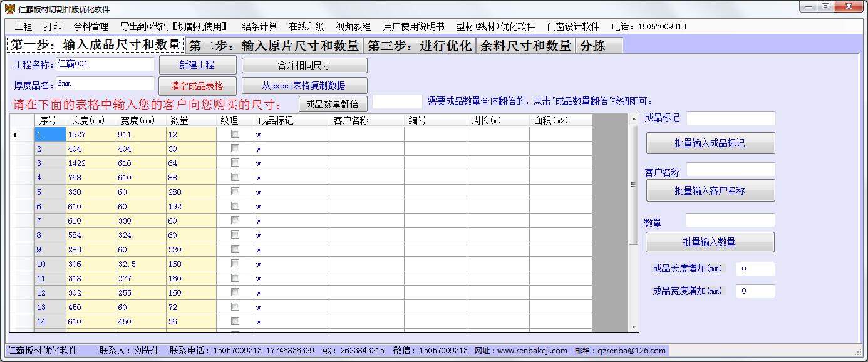The width and height of the screenshot is (868, 362).
Task: Select length cell 1927 in row 1
Action: pyautogui.click(x=91, y=134)
